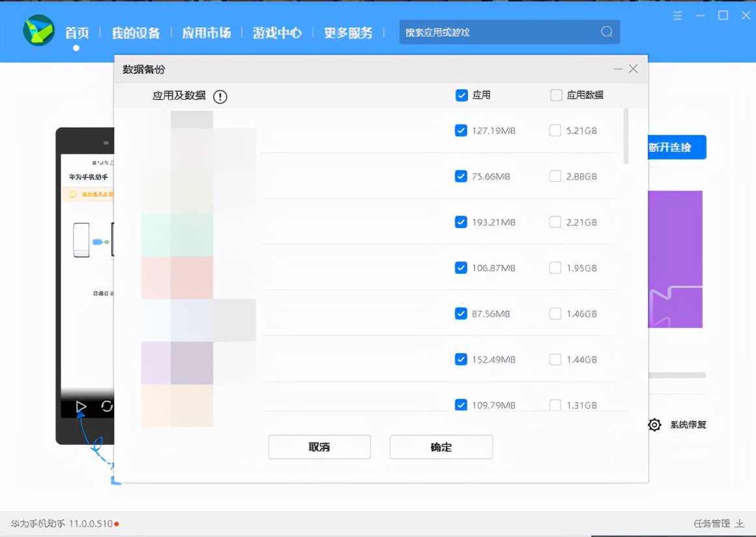The width and height of the screenshot is (756, 537).
Task: Enable the 应用数据 checkbox
Action: point(555,94)
